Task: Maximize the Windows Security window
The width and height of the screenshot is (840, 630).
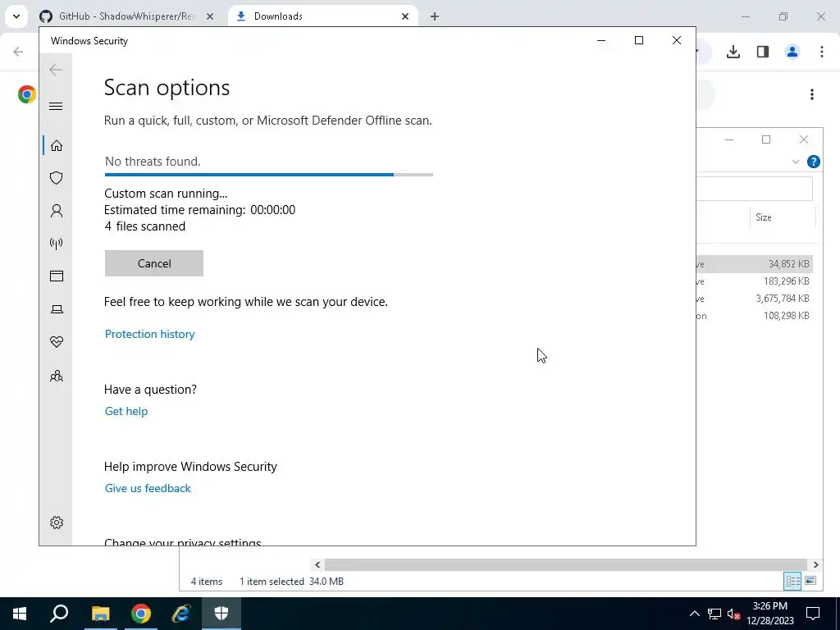Action: [638, 40]
